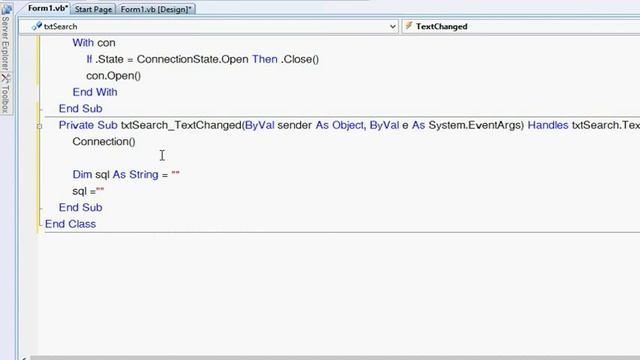Open the Start Page tab
The width and height of the screenshot is (640, 360).
[93, 9]
